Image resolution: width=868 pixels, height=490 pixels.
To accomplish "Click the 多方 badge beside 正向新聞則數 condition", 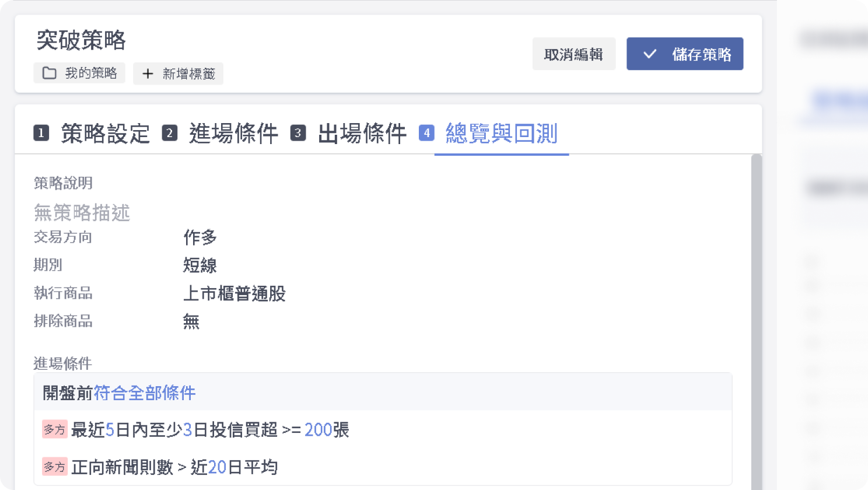I will tap(55, 467).
